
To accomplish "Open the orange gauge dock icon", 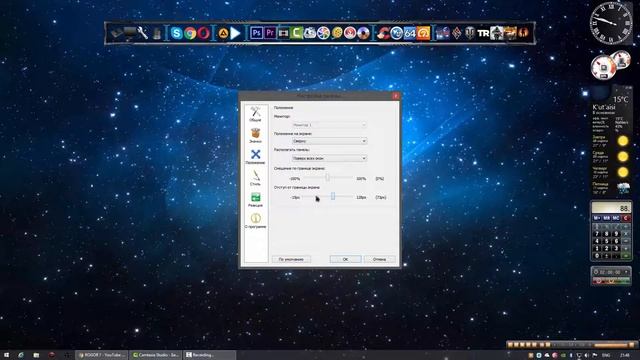I will tap(423, 33).
